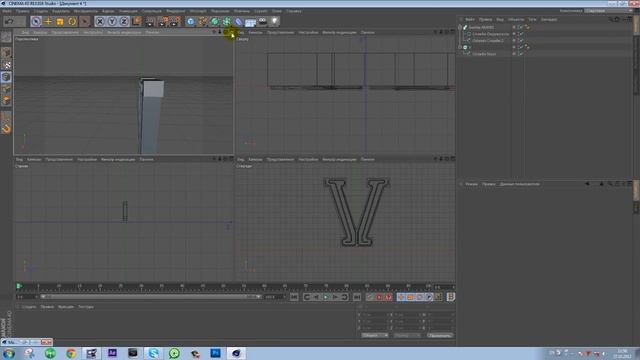This screenshot has width=640, height=360.
Task: Click the Camera object icon
Action: (263, 21)
